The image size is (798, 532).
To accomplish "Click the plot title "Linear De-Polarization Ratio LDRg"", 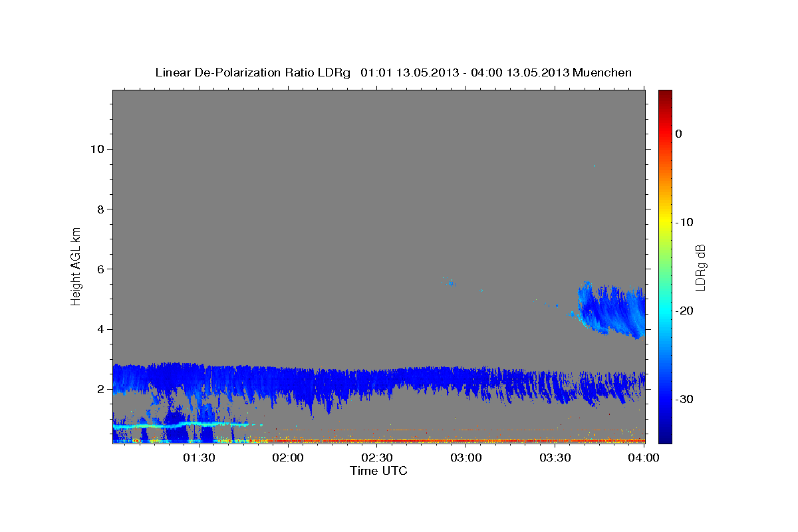I will [x=252, y=72].
